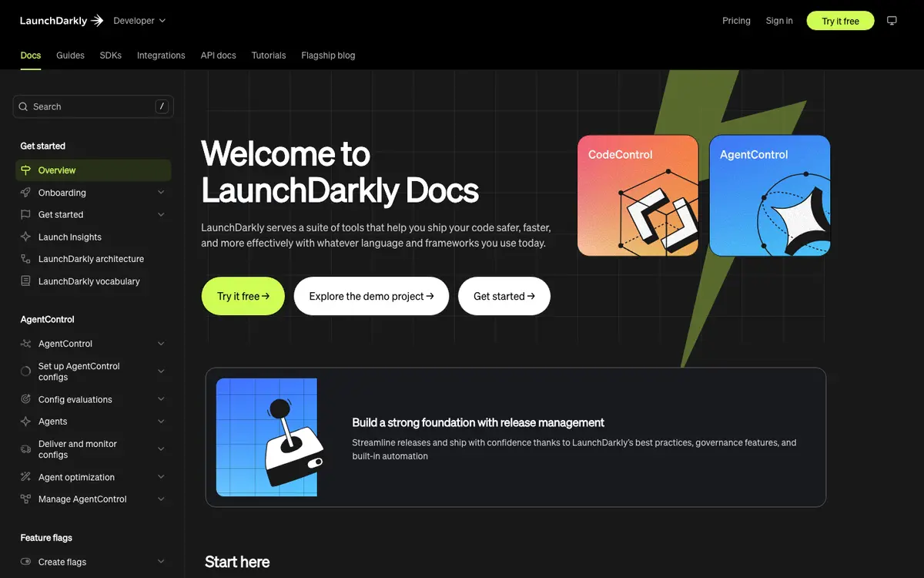Expand the Manage AgentControl chevron
Screen dimensions: 924x578
coord(161,499)
